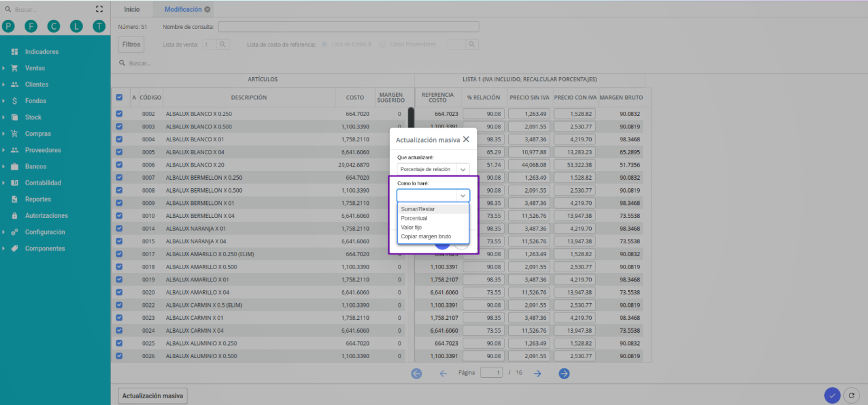Click the Configuración gears icon
Viewport: 868px width, 405px height.
(x=15, y=232)
